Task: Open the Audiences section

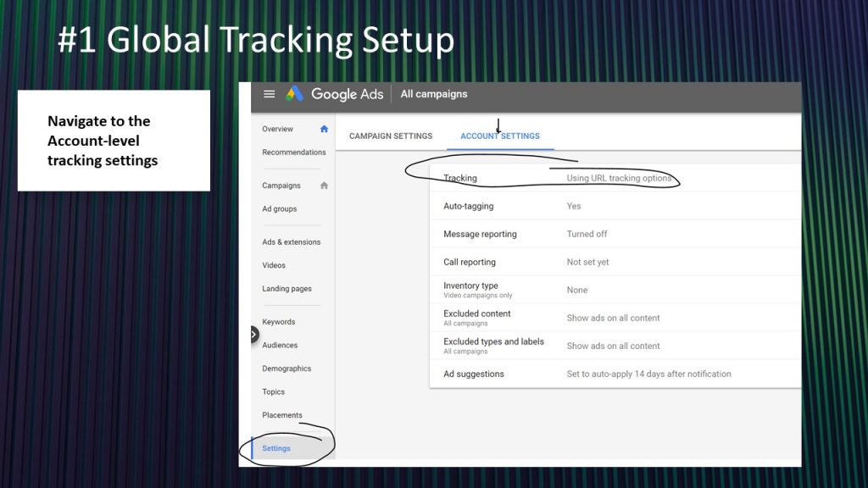Action: click(x=280, y=345)
